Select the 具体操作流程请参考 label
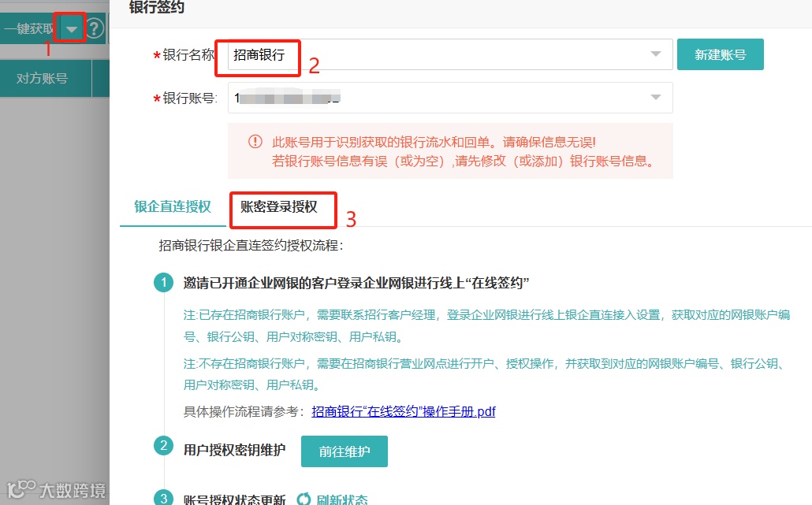The height and width of the screenshot is (505, 812). (244, 412)
